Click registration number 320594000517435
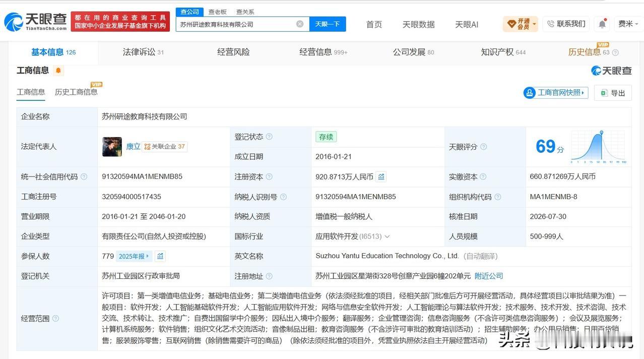 click(132, 197)
